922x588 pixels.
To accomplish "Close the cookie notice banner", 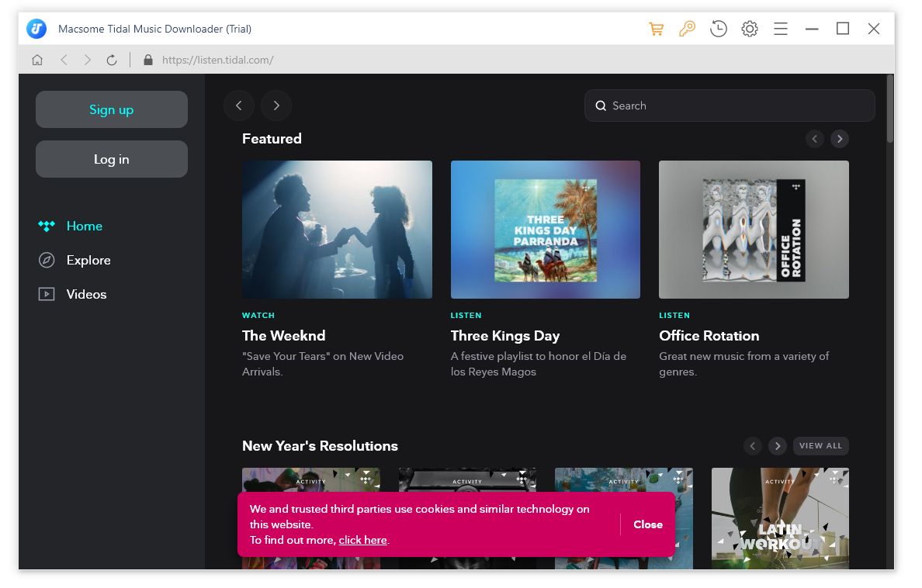I will [x=647, y=524].
